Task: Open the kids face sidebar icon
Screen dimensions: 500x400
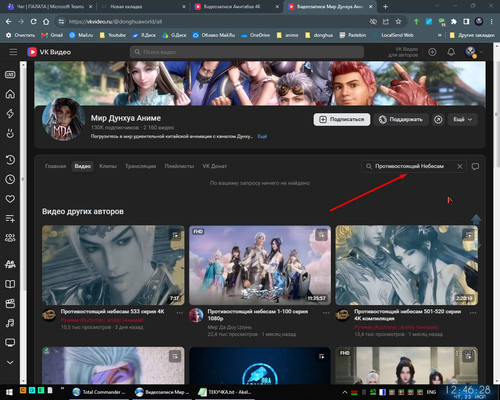Action: click(10, 133)
